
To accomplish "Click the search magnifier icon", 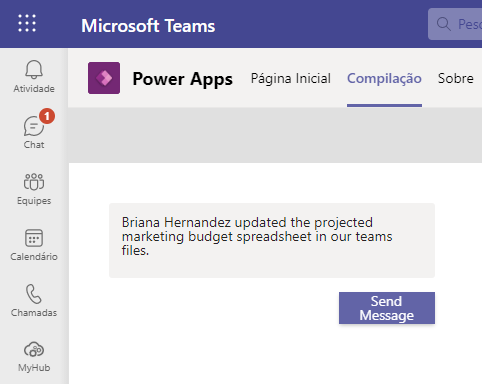I will coord(444,24).
